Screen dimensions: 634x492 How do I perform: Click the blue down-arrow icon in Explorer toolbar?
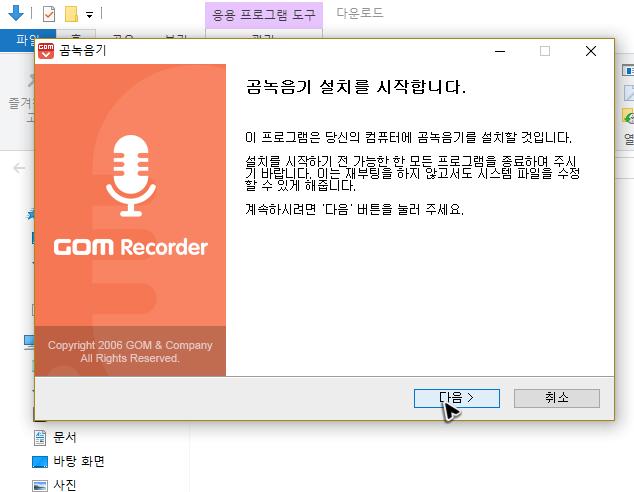(16, 13)
